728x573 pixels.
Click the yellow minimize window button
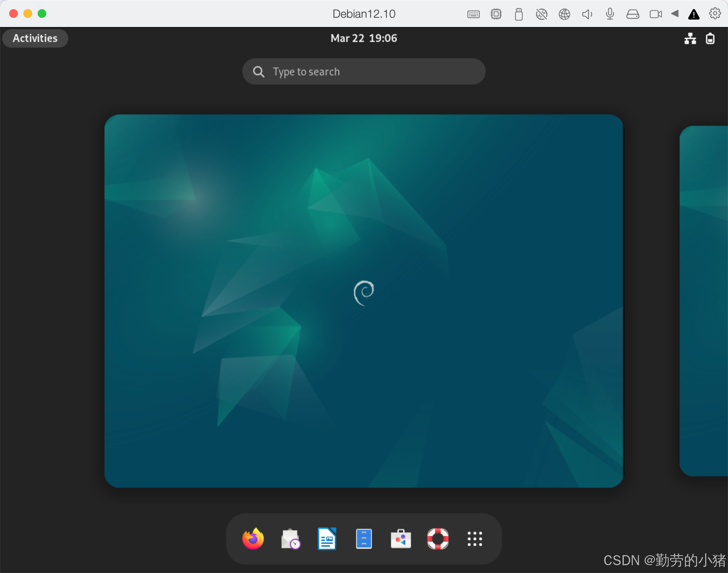coord(28,14)
